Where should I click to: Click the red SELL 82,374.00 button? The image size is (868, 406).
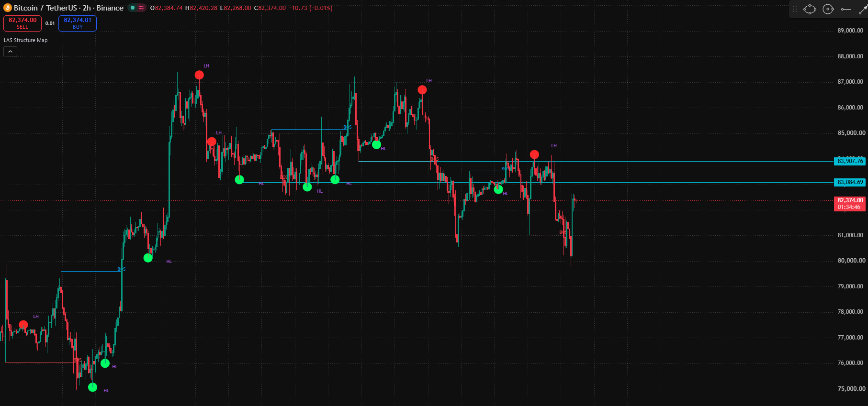pyautogui.click(x=23, y=23)
